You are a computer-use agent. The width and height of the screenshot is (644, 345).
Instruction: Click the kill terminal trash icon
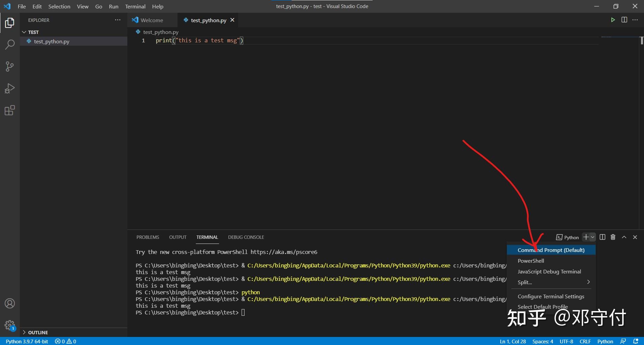point(612,237)
